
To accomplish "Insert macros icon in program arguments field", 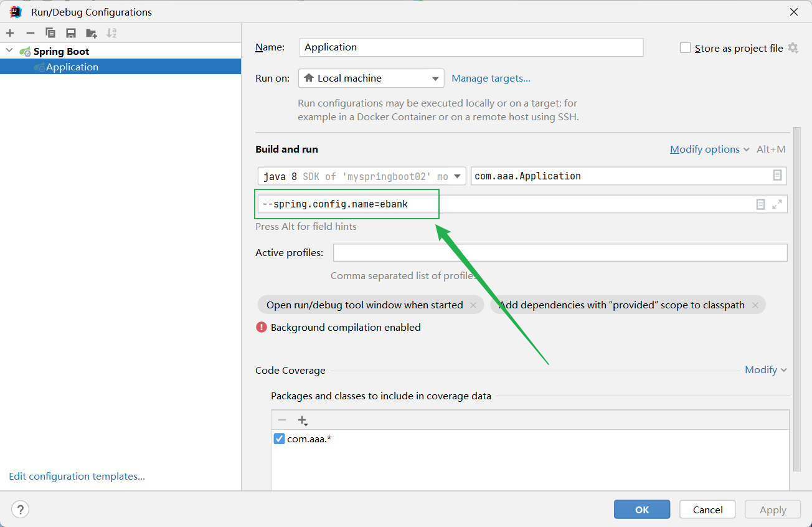I will [760, 204].
